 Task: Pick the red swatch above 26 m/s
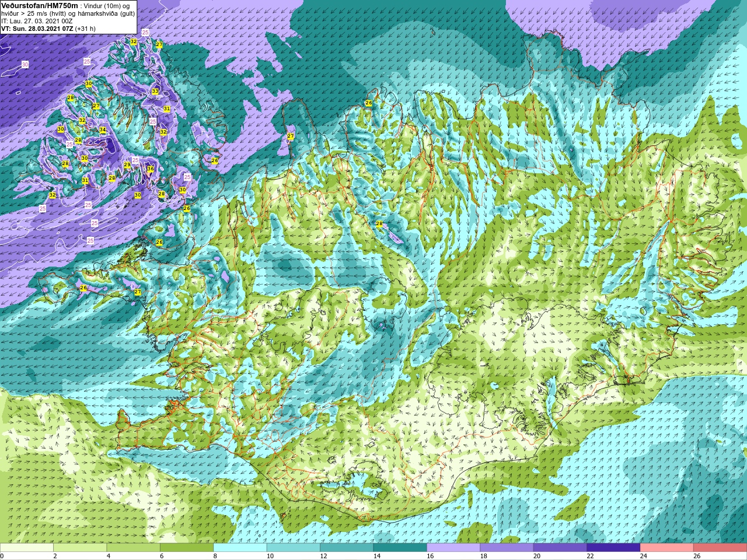tap(720, 548)
